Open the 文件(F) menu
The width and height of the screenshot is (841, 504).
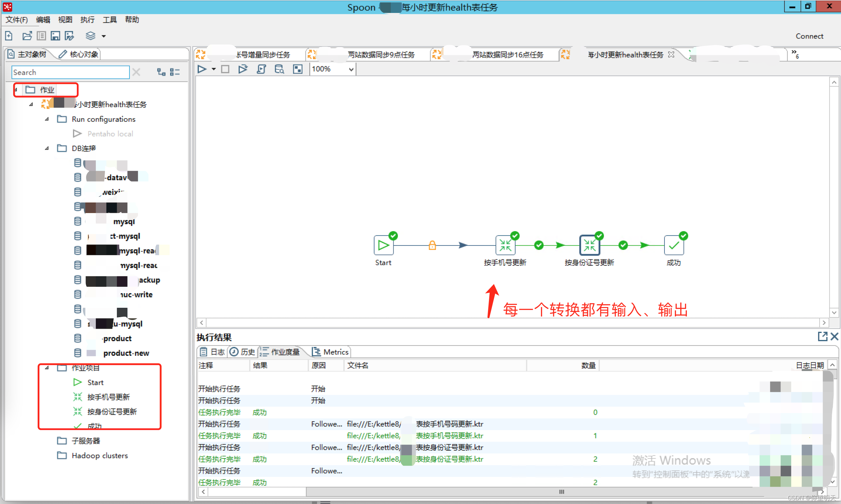(x=16, y=20)
